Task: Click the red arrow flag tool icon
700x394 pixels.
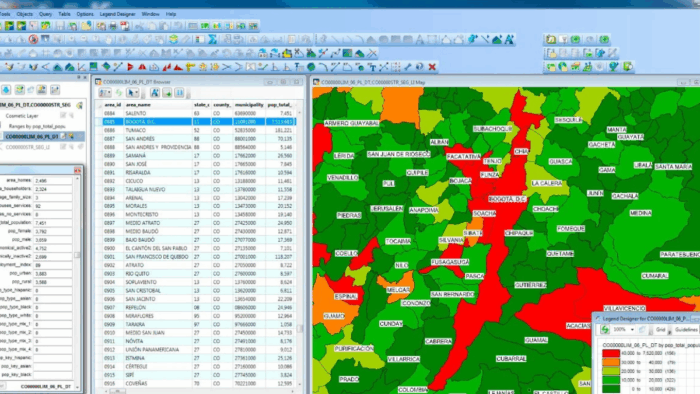Action: pos(130,67)
